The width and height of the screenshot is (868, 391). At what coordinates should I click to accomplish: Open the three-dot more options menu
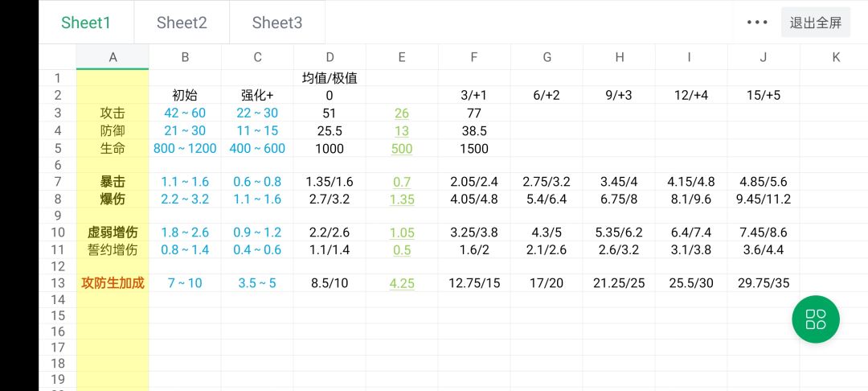[757, 23]
